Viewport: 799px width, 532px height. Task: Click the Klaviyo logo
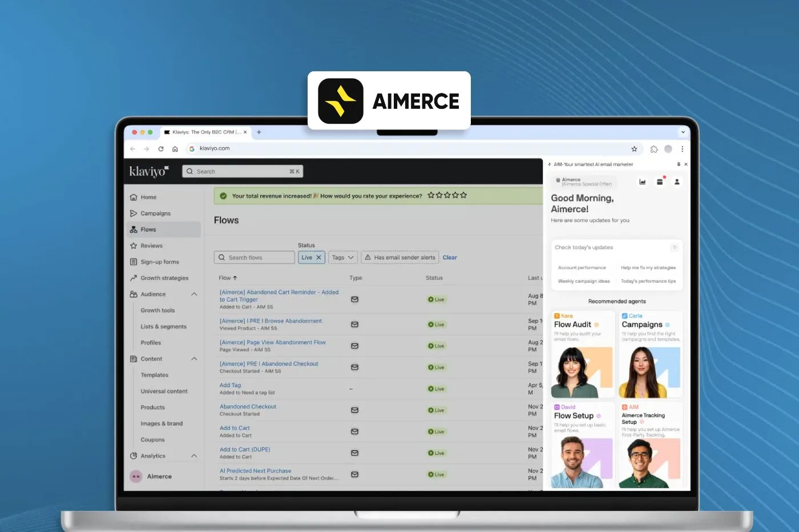coord(148,171)
